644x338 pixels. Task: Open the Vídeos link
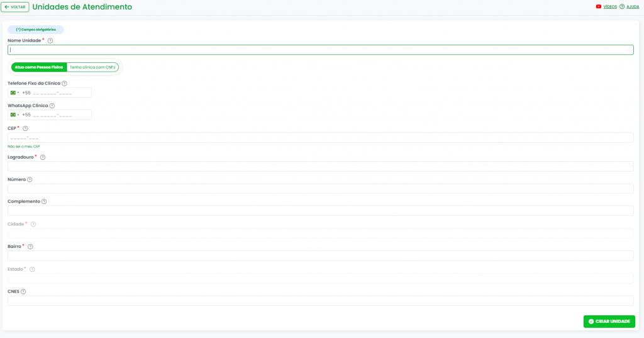pyautogui.click(x=606, y=6)
